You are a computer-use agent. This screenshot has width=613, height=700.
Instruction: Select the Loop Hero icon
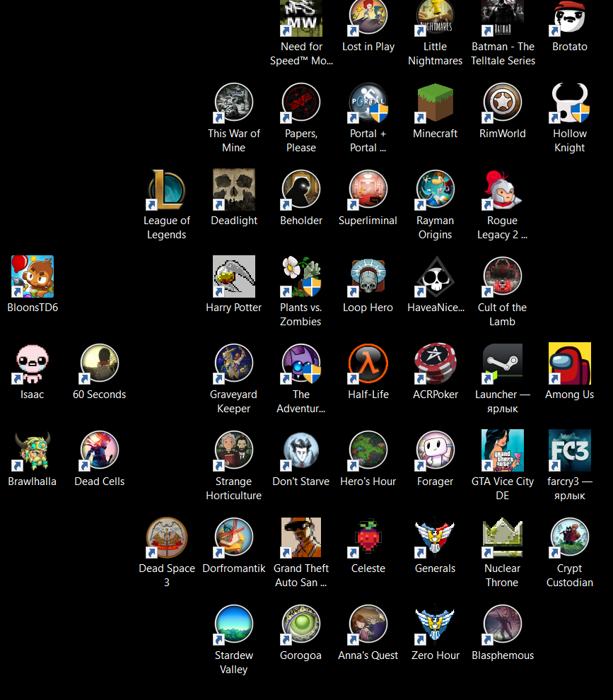[x=368, y=276]
